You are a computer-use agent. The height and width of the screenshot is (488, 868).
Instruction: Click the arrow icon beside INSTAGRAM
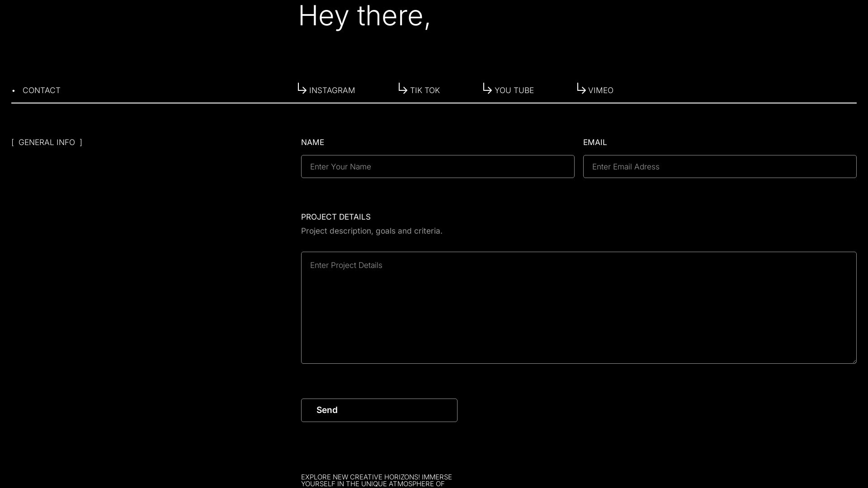302,89
